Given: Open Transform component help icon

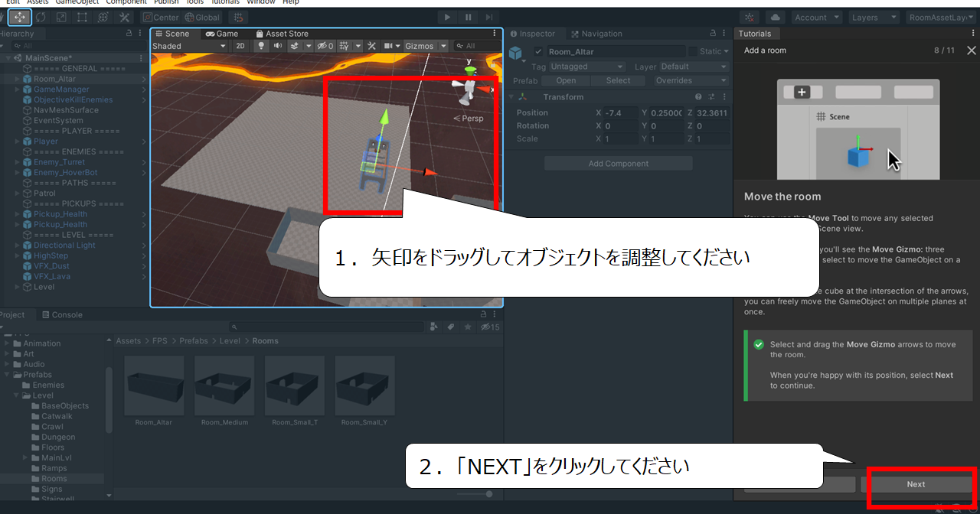Looking at the screenshot, I should (698, 97).
